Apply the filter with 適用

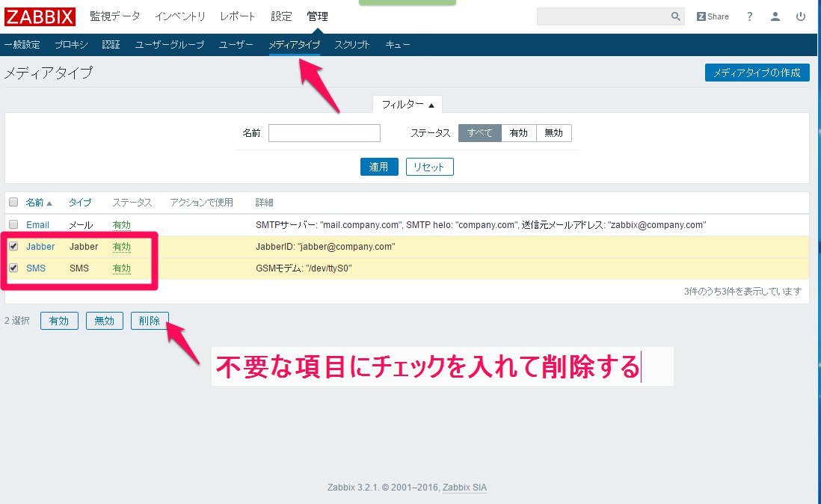(379, 167)
